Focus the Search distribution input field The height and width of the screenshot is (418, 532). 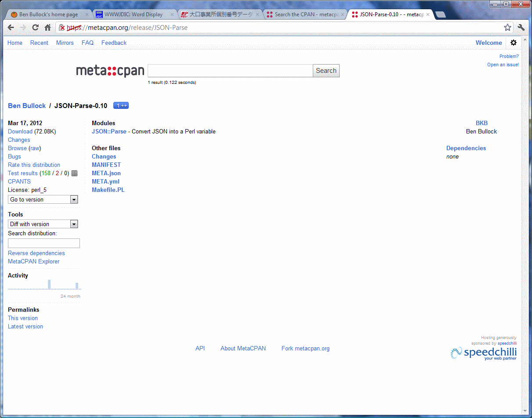point(44,243)
